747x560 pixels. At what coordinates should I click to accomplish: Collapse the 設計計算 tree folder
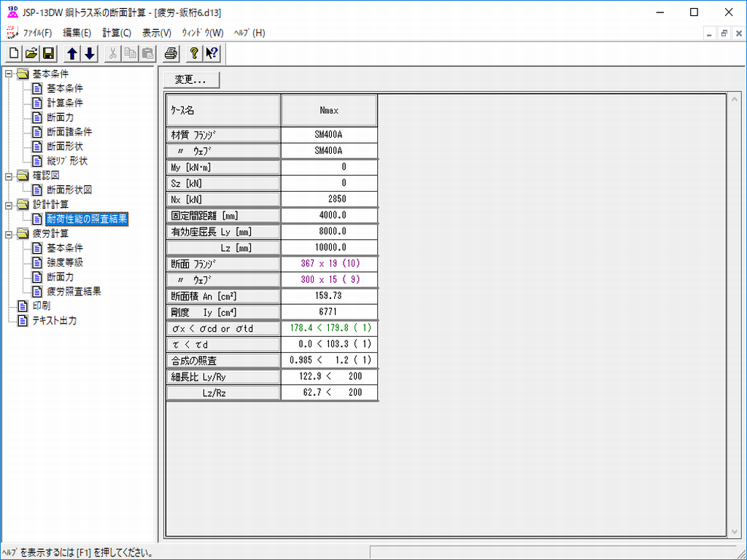coord(9,205)
